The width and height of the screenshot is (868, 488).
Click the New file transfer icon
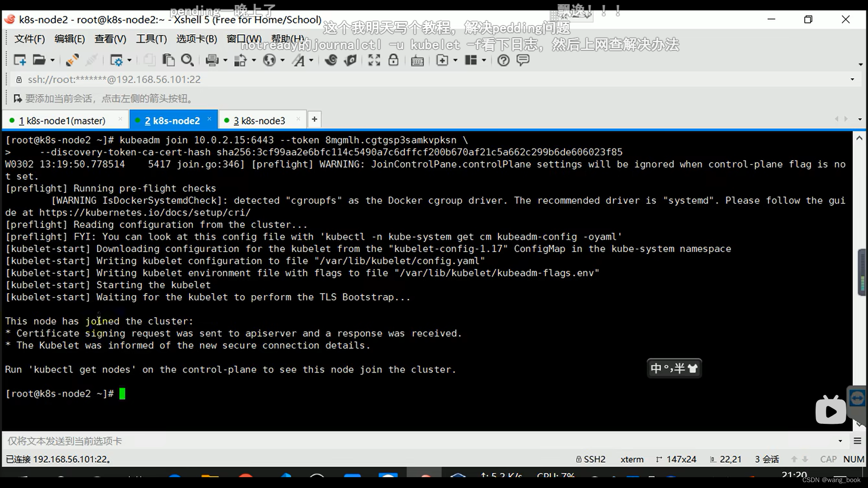442,60
